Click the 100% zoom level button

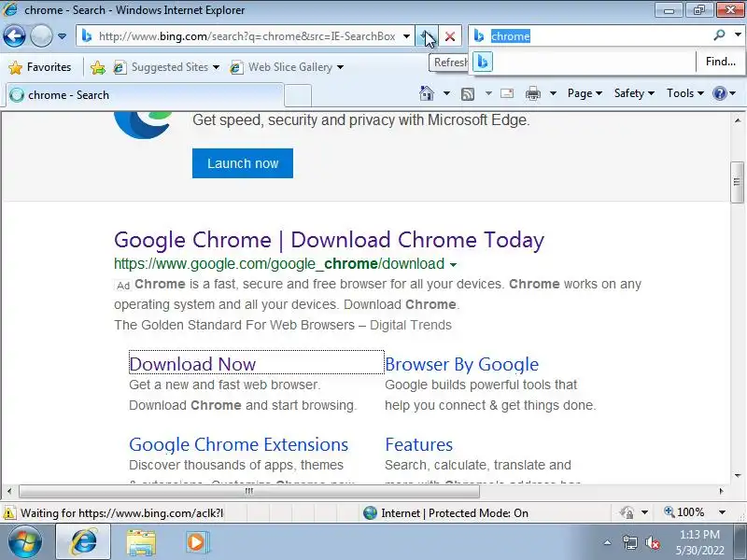pos(684,512)
